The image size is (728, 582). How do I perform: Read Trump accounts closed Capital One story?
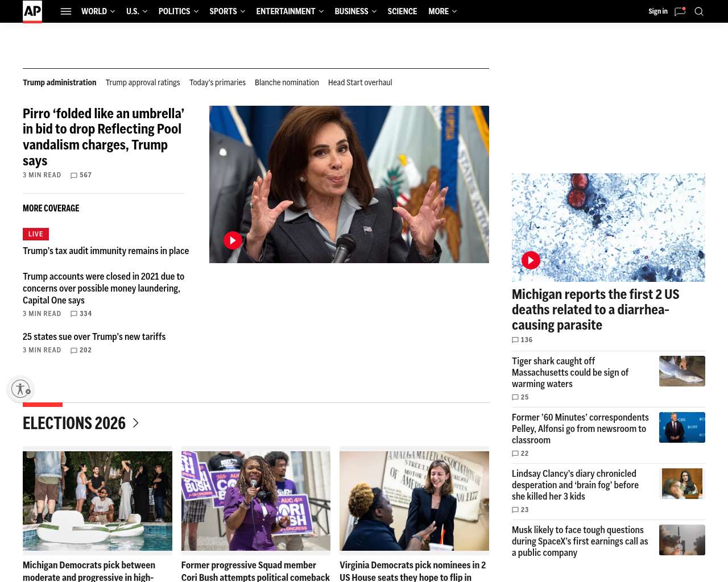[x=104, y=288]
